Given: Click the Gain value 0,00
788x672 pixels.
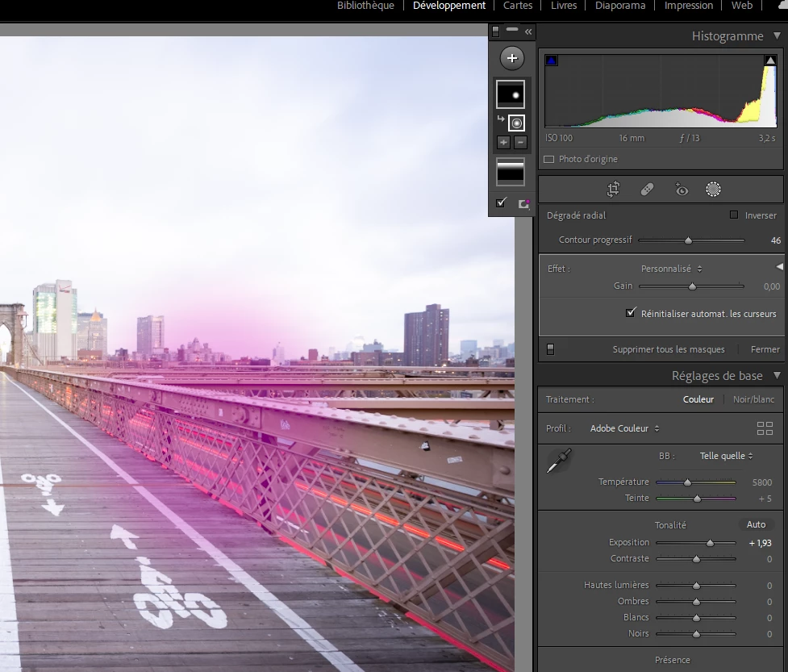Looking at the screenshot, I should click(x=771, y=286).
